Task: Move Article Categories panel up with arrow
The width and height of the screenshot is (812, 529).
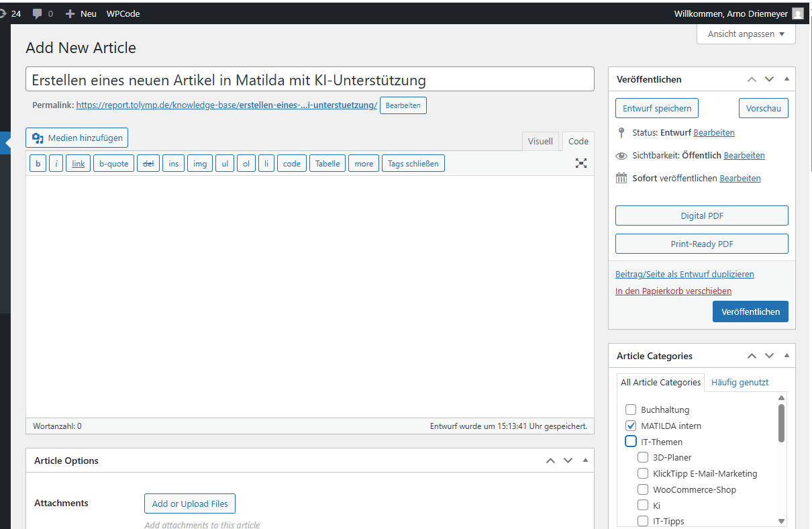Action: [752, 356]
